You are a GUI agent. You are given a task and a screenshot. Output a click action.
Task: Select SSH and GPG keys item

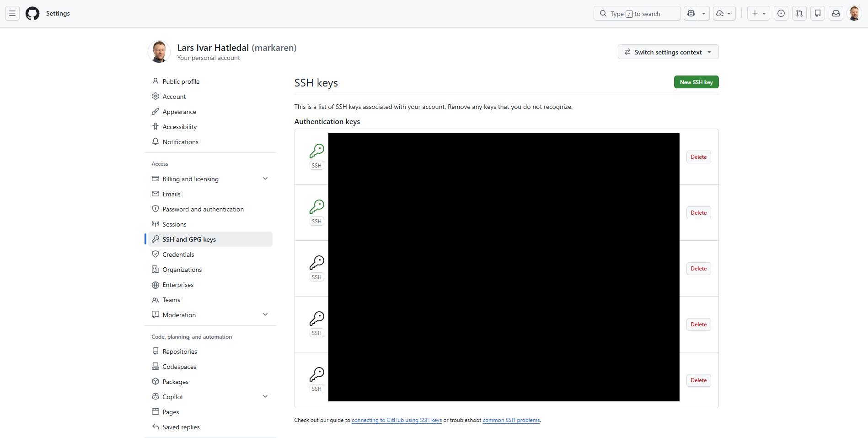pos(210,239)
